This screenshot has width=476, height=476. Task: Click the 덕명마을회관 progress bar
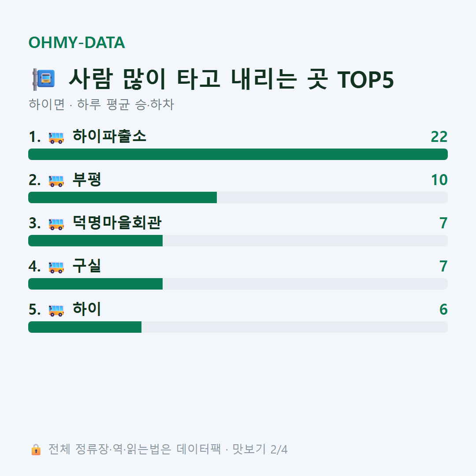point(238,241)
